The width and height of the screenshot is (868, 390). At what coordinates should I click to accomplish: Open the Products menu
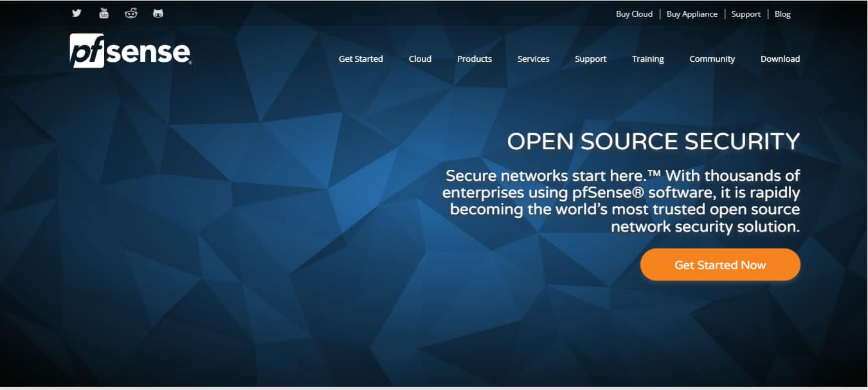click(x=475, y=59)
